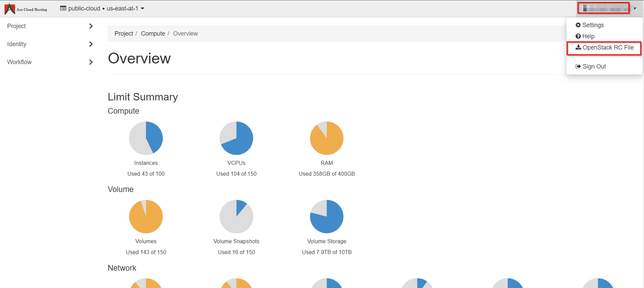Click the Volume section heading

point(121,189)
